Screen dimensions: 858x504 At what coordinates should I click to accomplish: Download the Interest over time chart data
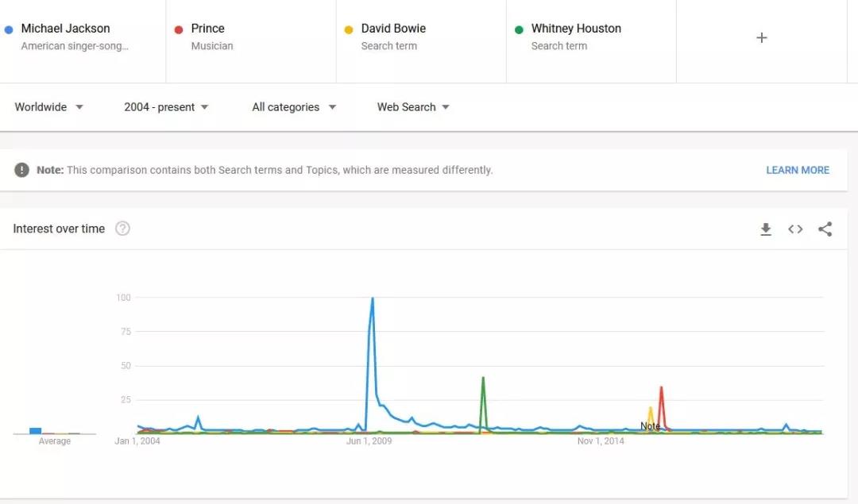pos(766,229)
